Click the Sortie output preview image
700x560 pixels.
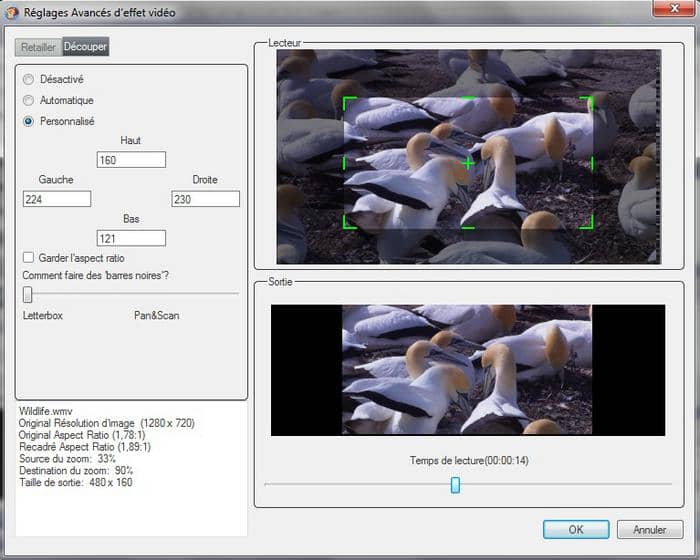pos(467,370)
